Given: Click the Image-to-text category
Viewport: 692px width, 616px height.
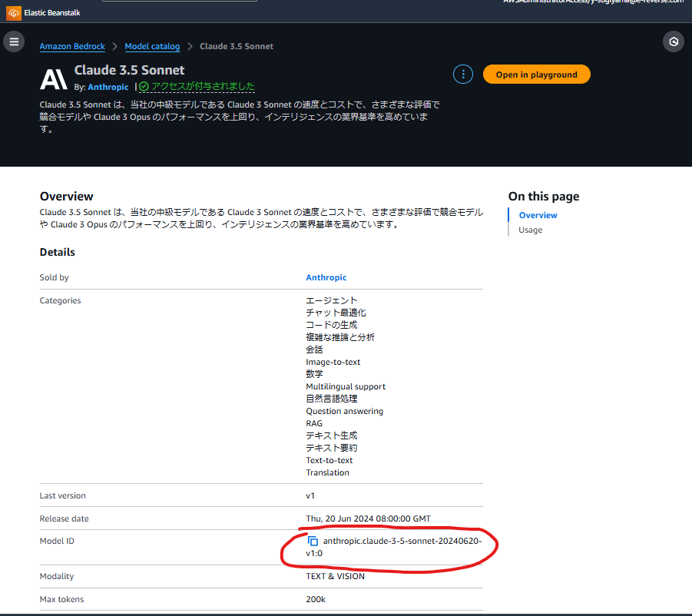Looking at the screenshot, I should tap(333, 362).
